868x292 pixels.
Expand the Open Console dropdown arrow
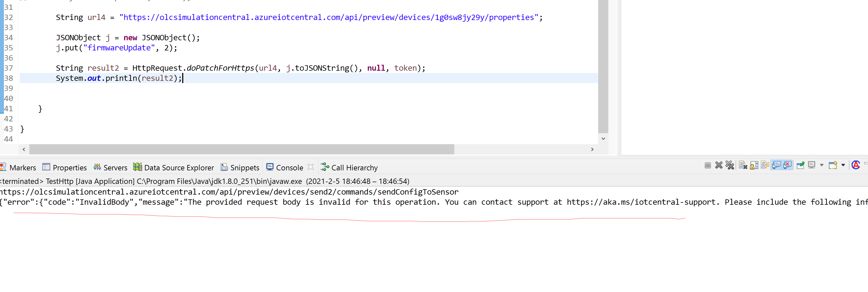843,165
